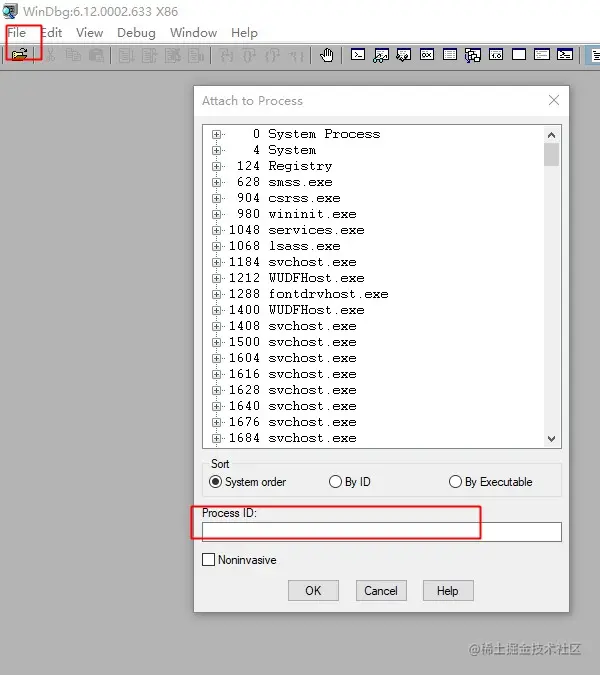Screen dimensions: 600x675
Task: Open the Registers window toolbar icon
Action: 427,55
